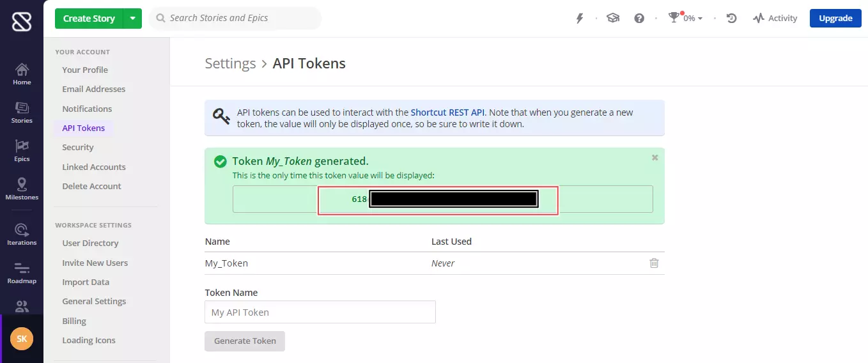Dismiss the token generated message
Image resolution: width=868 pixels, height=363 pixels.
tap(655, 157)
